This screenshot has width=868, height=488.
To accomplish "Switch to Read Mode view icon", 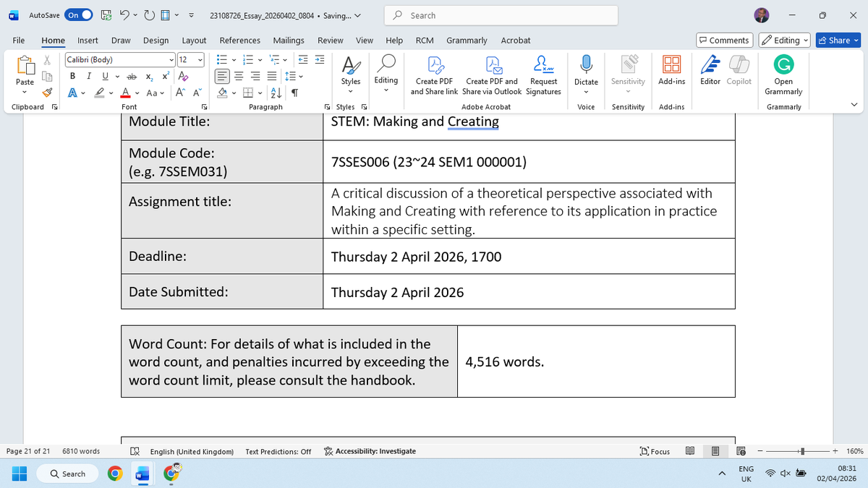I will [x=690, y=451].
